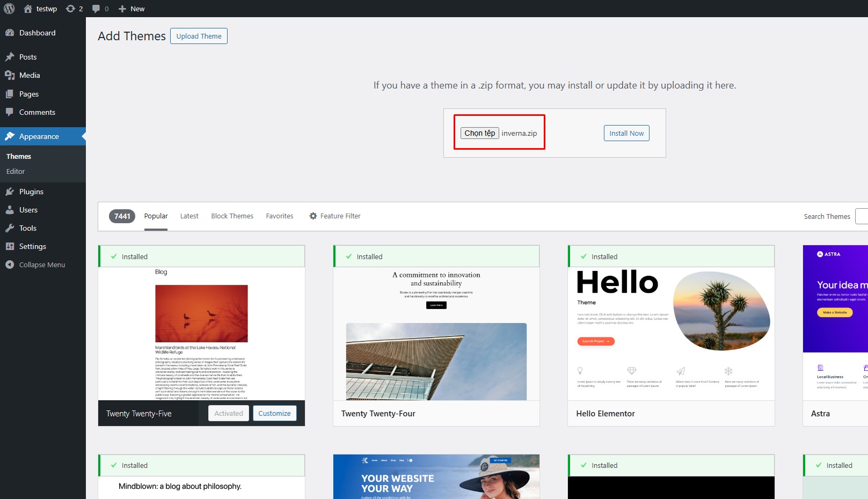Open the YOUR WEBSITE YOUR WAY theme thumbnail

pos(436,476)
